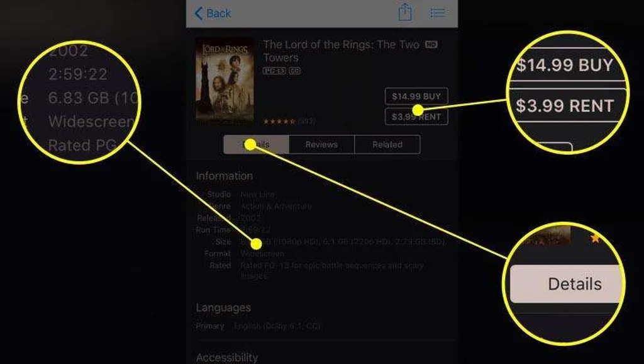
Task: Tap the HD badge beside the title
Action: point(431,44)
